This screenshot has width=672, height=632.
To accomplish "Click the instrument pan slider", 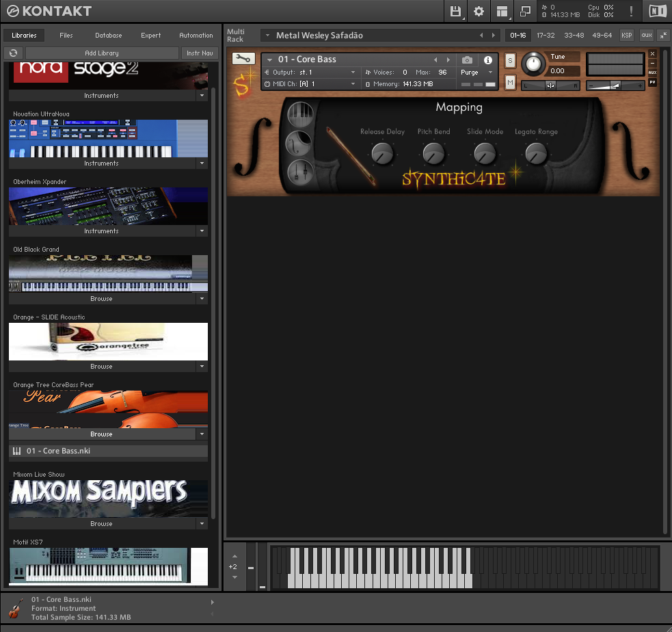I will (x=550, y=85).
